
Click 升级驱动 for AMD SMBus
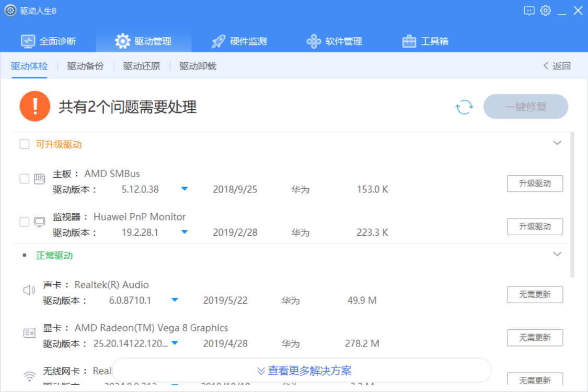[535, 183]
